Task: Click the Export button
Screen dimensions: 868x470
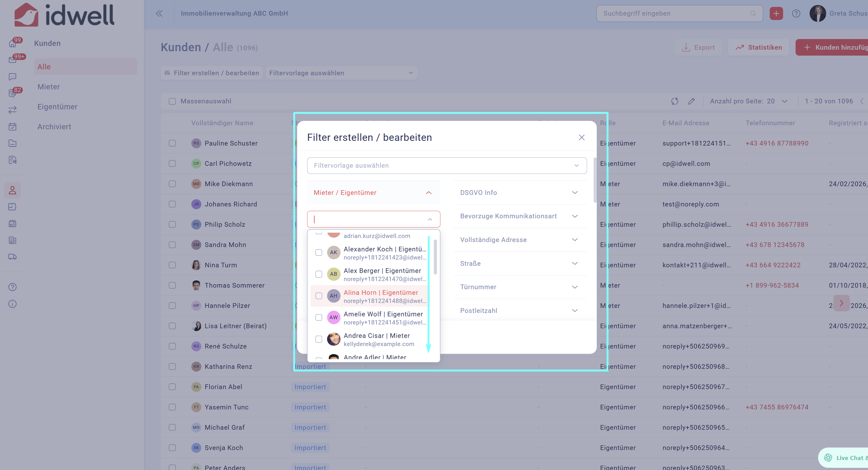Action: click(698, 47)
